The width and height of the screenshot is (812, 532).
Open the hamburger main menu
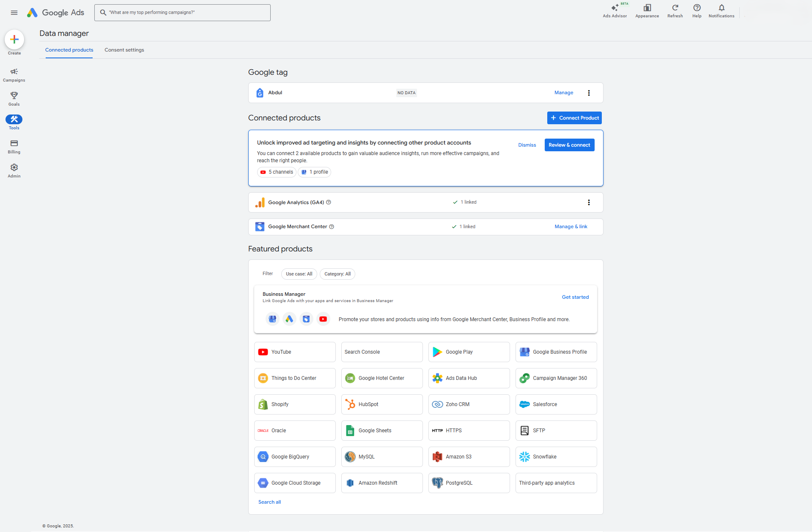[14, 13]
